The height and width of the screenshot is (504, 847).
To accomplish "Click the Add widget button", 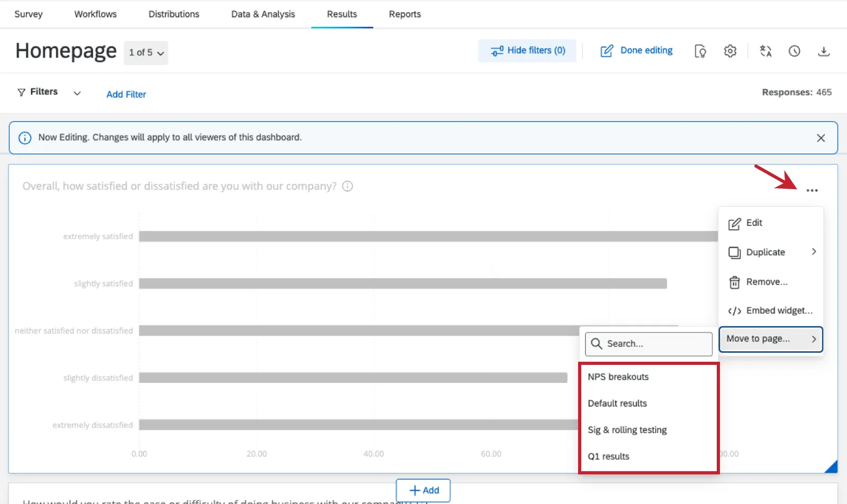I will pyautogui.click(x=424, y=491).
